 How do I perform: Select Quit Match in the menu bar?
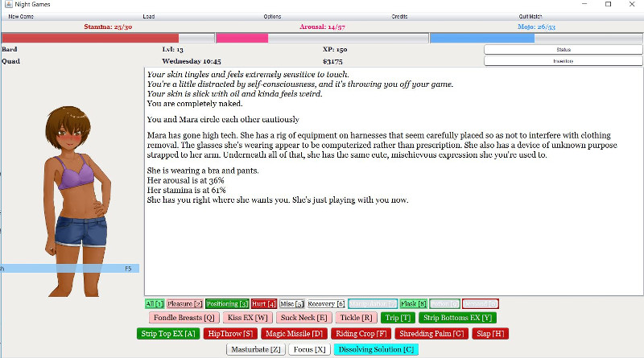530,16
